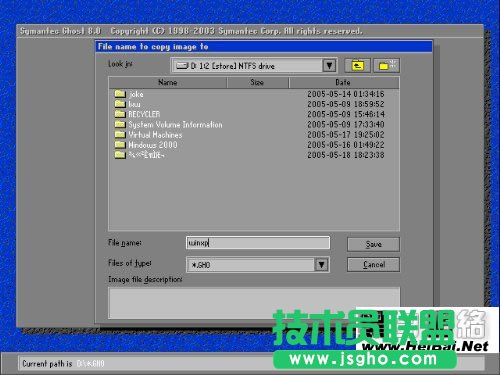Click the Image file description text area

tap(254, 303)
